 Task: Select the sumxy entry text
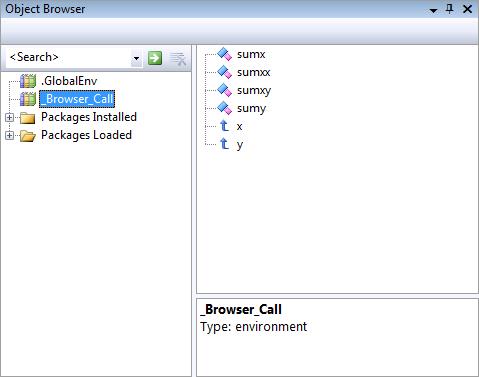254,91
